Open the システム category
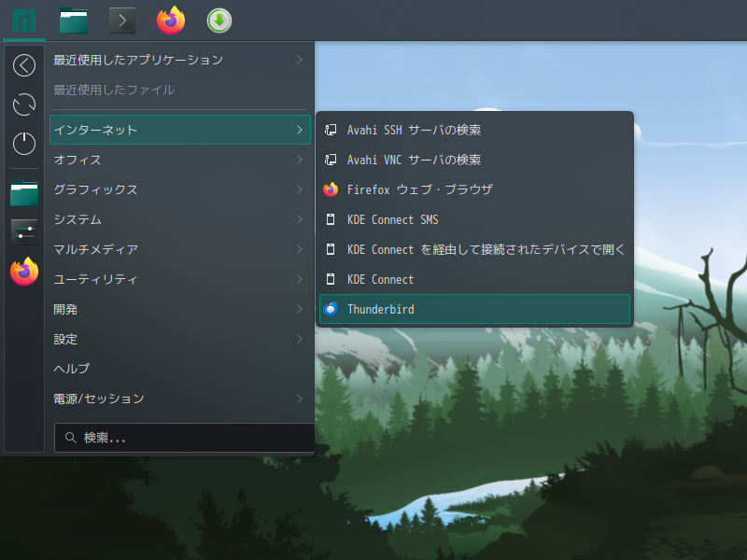The image size is (747, 560). tap(180, 219)
